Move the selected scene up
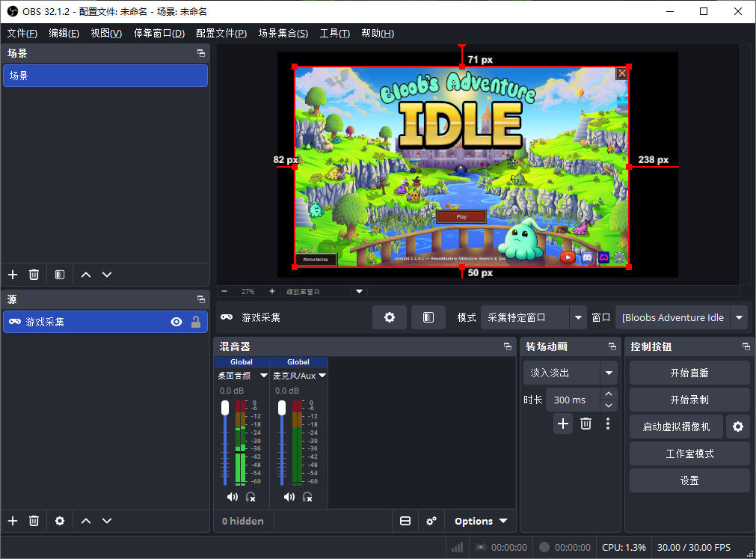756x559 pixels. (86, 275)
